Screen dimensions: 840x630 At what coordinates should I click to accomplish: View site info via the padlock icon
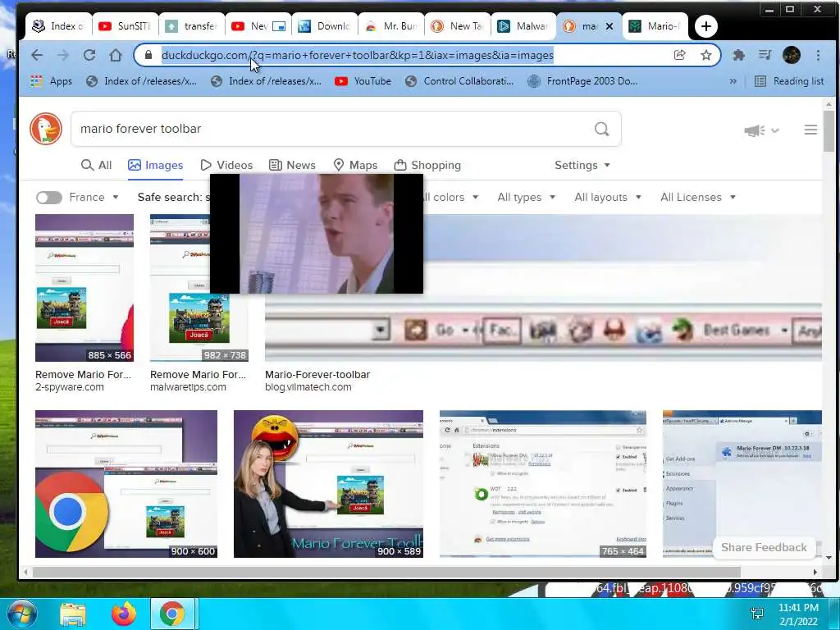pos(148,55)
